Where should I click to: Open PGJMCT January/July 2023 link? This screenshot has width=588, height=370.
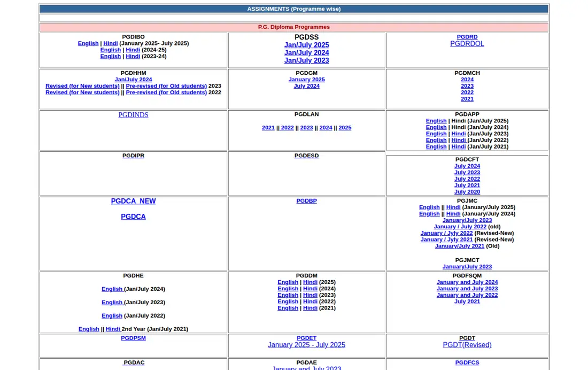[x=467, y=267]
